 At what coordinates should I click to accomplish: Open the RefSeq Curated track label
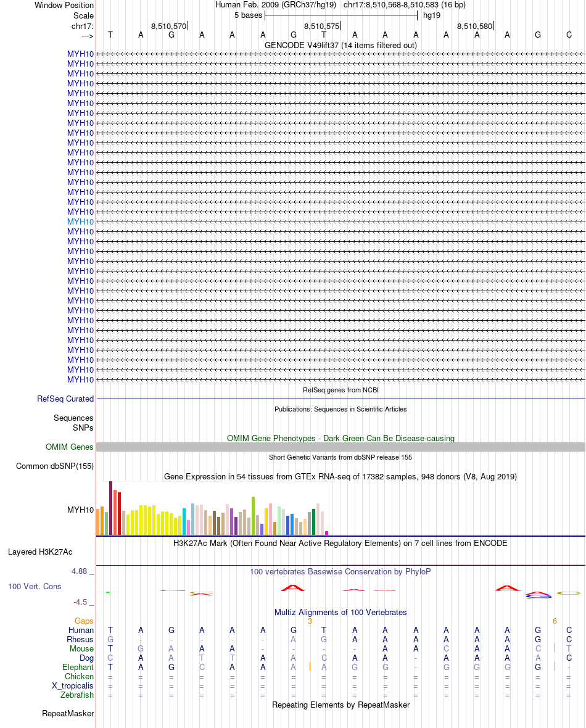tap(65, 399)
